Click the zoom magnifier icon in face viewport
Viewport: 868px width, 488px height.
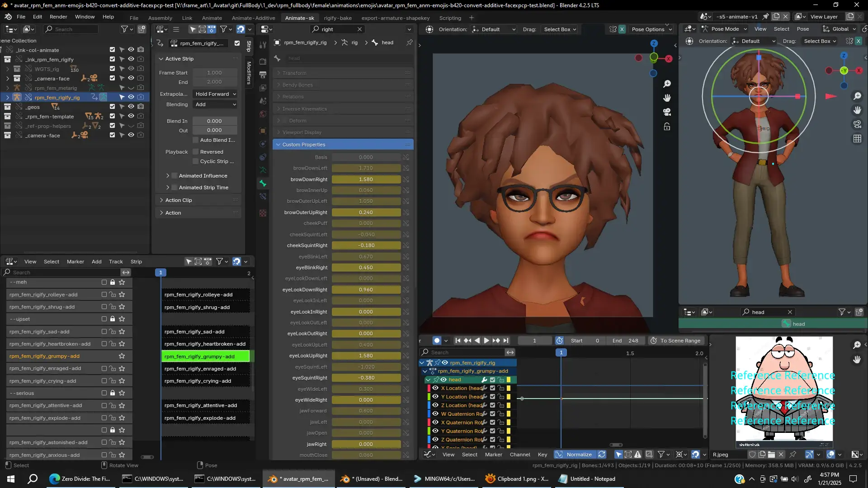tap(667, 84)
